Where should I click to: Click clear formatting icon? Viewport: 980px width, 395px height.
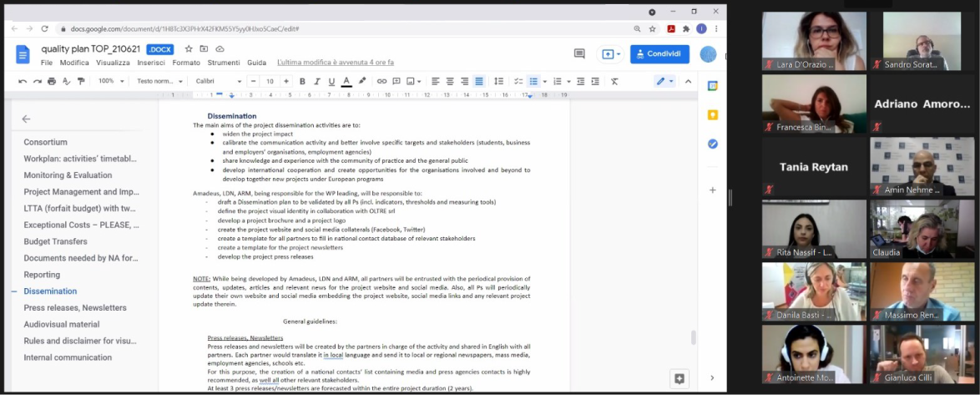point(614,81)
